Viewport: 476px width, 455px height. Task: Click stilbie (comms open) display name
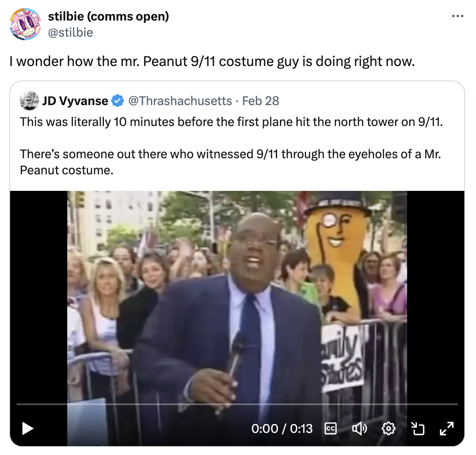pos(108,17)
